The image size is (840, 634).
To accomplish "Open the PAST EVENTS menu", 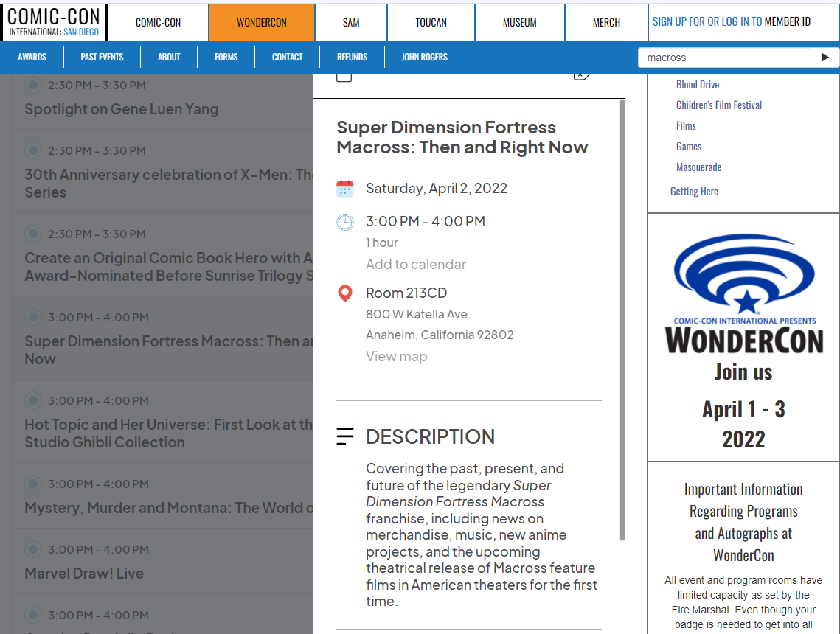I will click(102, 57).
